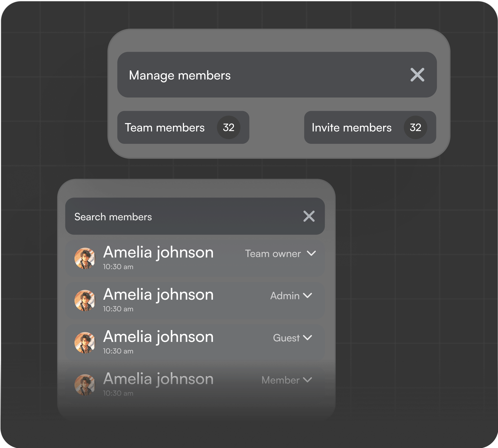The image size is (498, 448).
Task: Expand the Admin role chevron
Action: (308, 295)
